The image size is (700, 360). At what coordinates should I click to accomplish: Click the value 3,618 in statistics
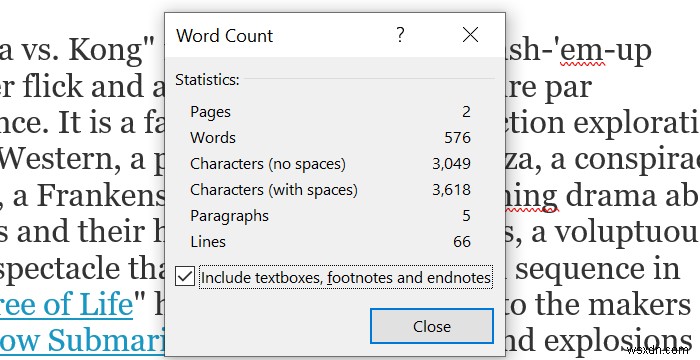[x=451, y=190]
